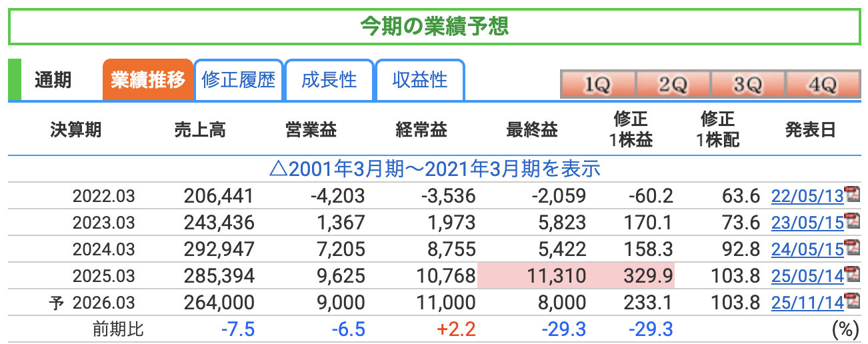The width and height of the screenshot is (868, 344).
Task: Open PDF icon beside 25/11/14 date
Action: click(x=852, y=301)
